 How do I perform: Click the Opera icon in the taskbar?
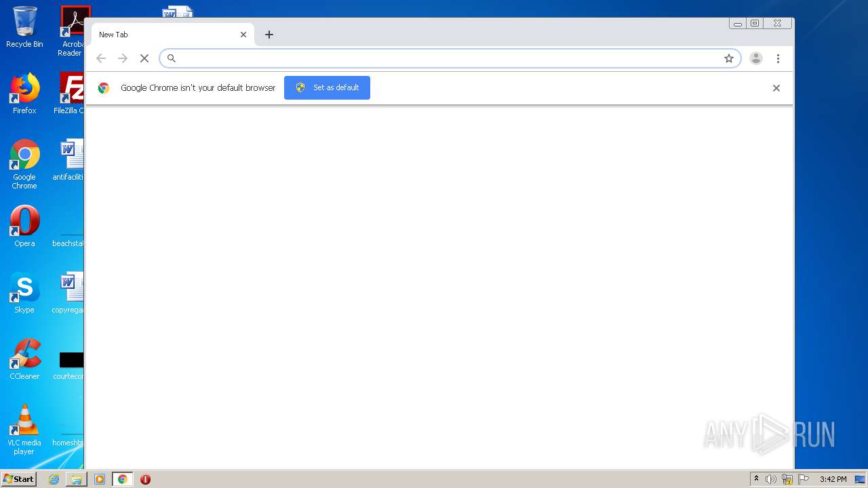coord(145,479)
